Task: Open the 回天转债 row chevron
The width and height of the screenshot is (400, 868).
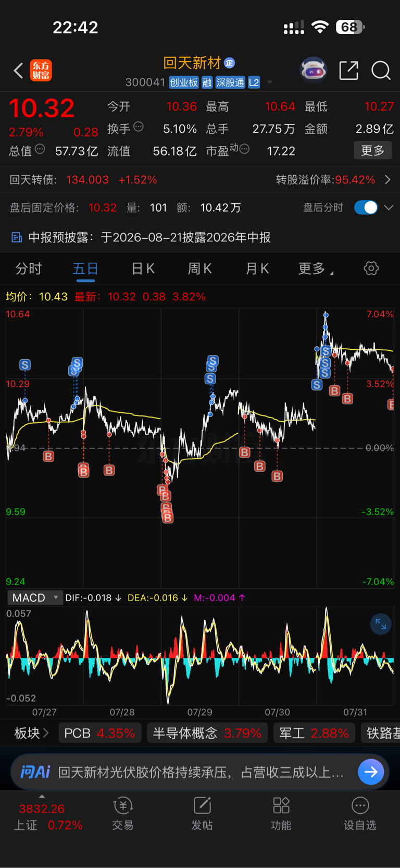Action: [x=387, y=180]
